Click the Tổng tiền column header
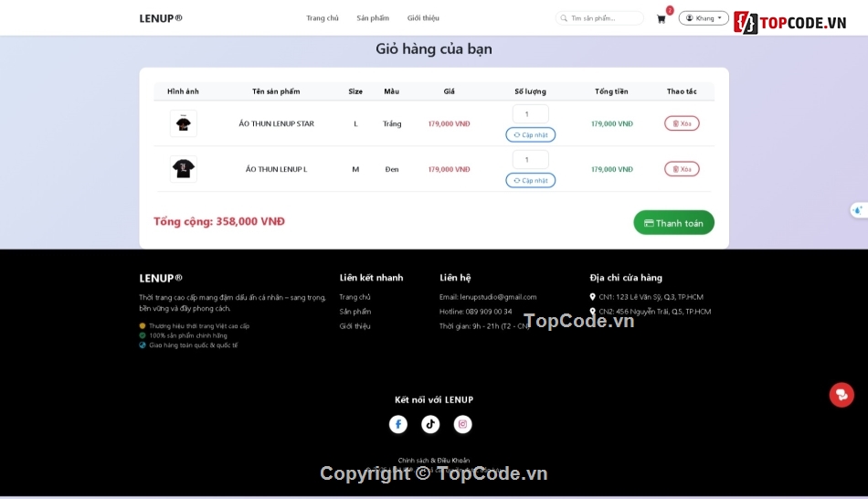The height and width of the screenshot is (499, 868). point(611,91)
